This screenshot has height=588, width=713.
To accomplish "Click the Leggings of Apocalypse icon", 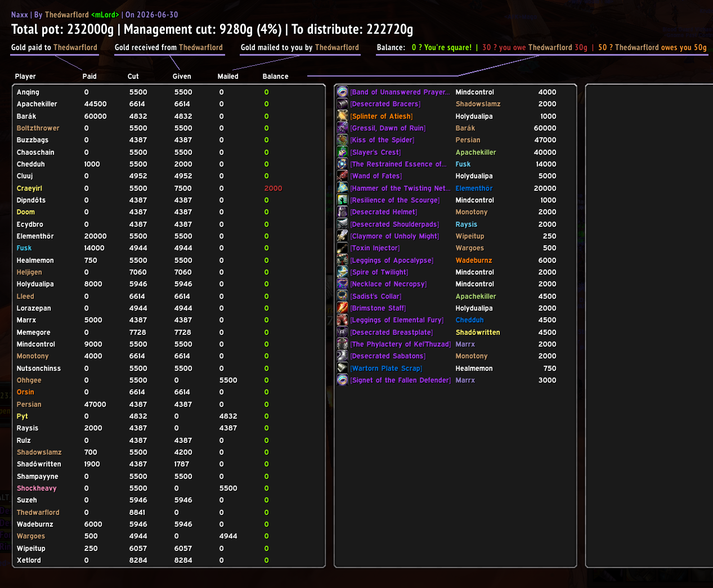I will pyautogui.click(x=342, y=260).
